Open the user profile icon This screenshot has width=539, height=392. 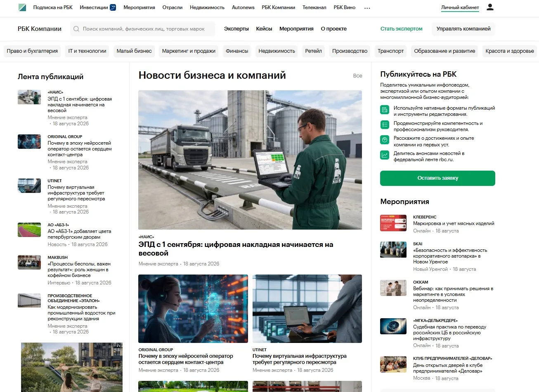point(490,7)
